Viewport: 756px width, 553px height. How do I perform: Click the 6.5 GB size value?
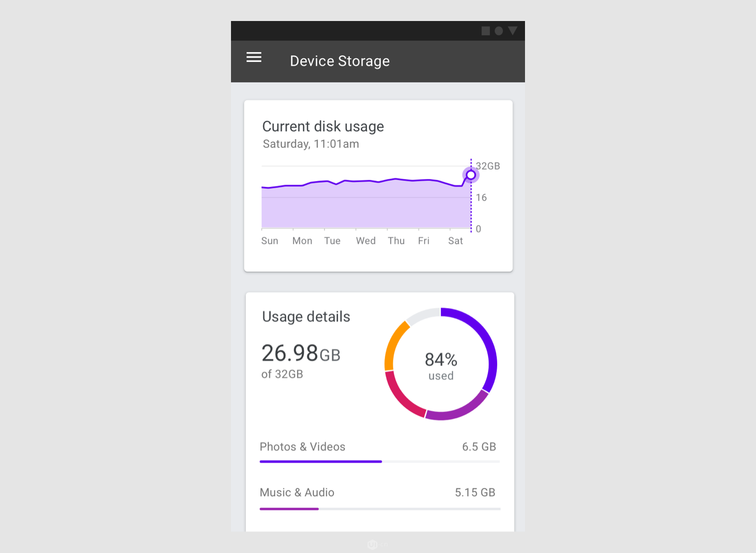coord(479,447)
